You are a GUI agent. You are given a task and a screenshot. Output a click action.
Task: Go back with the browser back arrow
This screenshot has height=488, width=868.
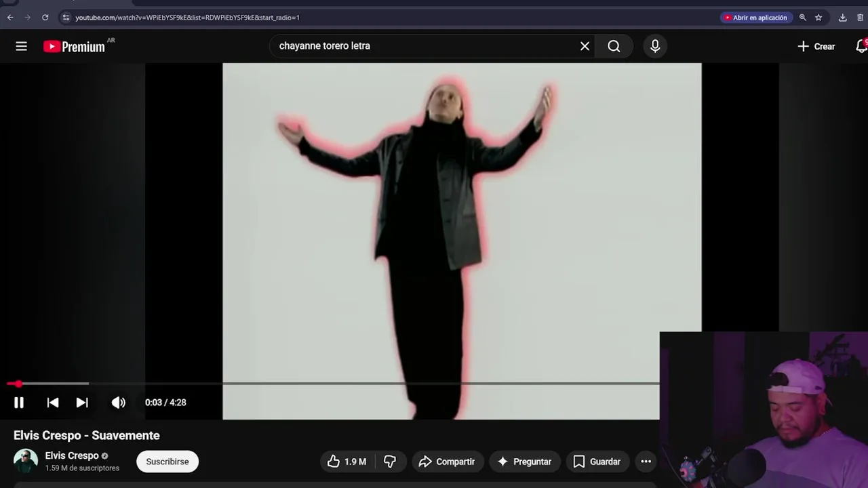click(10, 18)
